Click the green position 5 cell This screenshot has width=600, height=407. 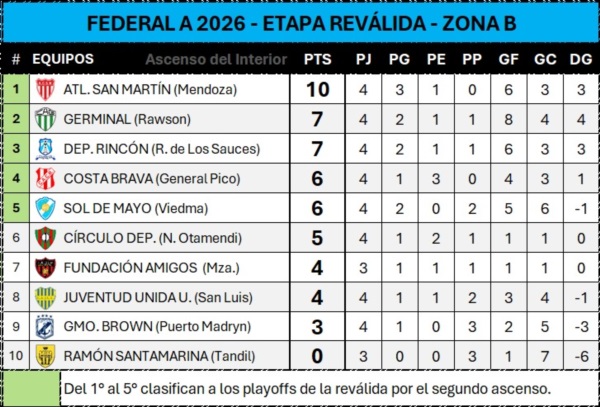click(x=16, y=208)
